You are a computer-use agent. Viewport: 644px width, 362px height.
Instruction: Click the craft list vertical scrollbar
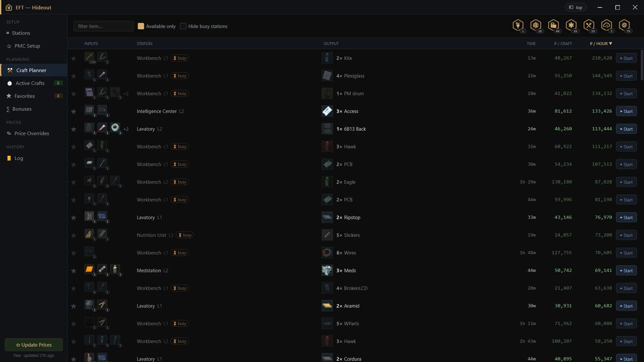pyautogui.click(x=642, y=64)
